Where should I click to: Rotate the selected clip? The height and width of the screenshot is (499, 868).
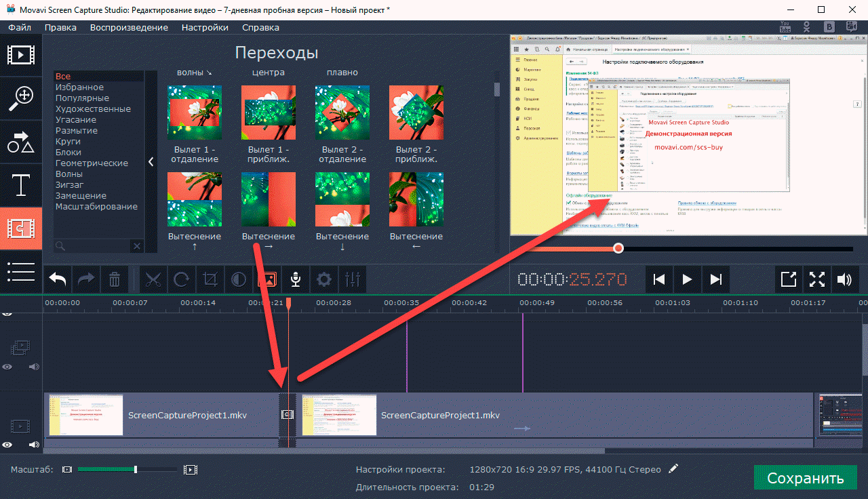click(x=182, y=279)
